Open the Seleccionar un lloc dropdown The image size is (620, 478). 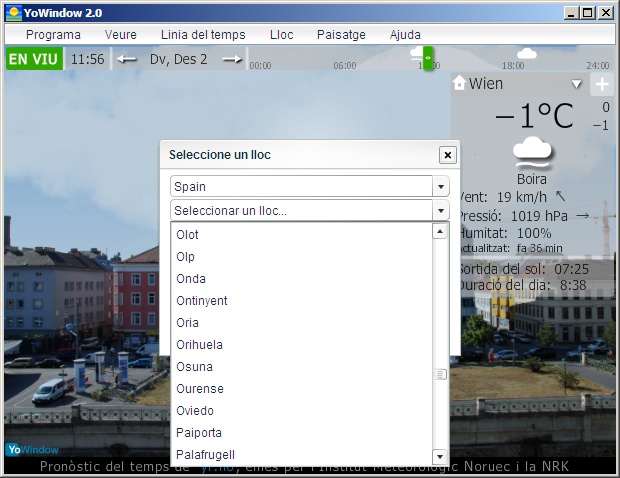tap(441, 210)
